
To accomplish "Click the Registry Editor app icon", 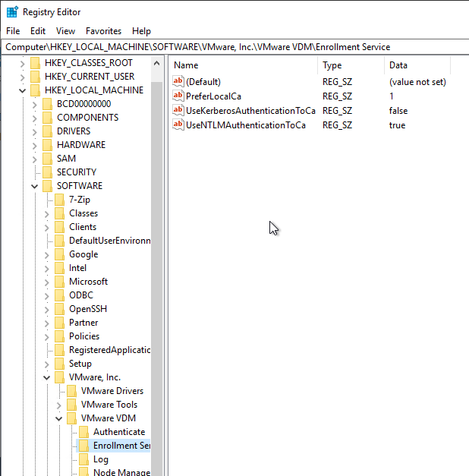I will pyautogui.click(x=12, y=12).
